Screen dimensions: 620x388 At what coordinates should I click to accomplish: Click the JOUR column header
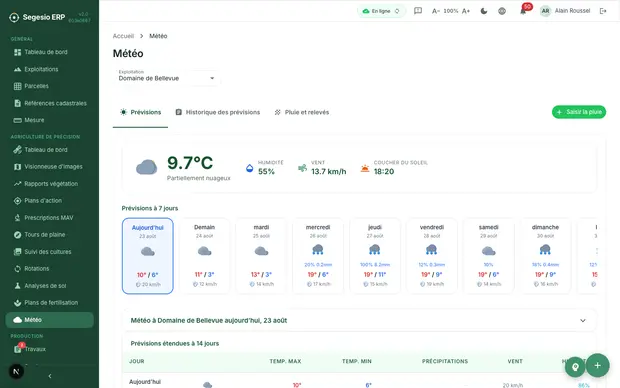pyautogui.click(x=136, y=362)
